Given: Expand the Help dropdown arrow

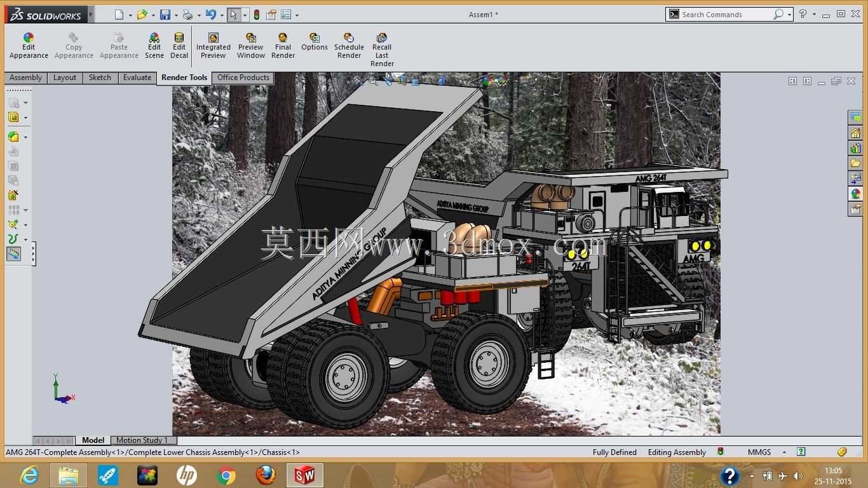Looking at the screenshot, I should [x=815, y=15].
